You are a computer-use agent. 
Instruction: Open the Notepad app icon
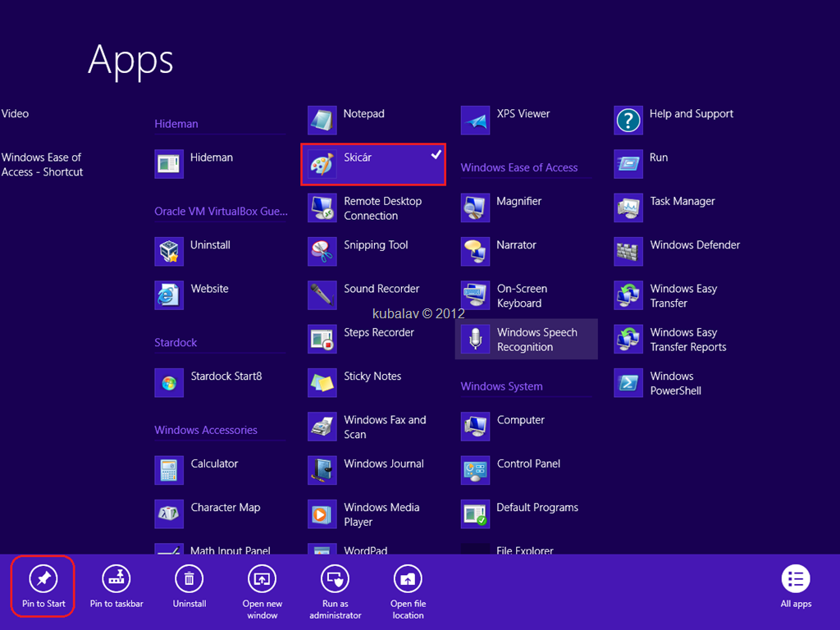click(322, 120)
